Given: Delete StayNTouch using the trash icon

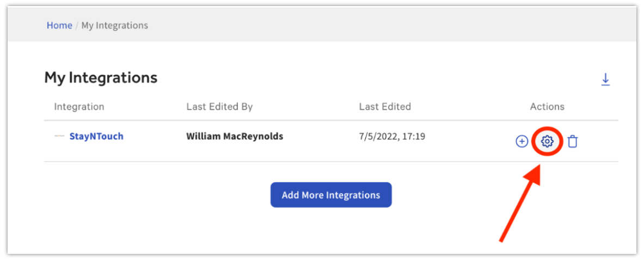Looking at the screenshot, I should (572, 142).
